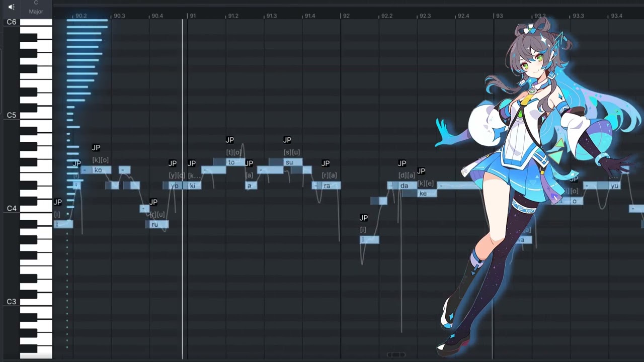Click the [t][o] phoneme label
This screenshot has width=644, height=362.
tap(234, 152)
